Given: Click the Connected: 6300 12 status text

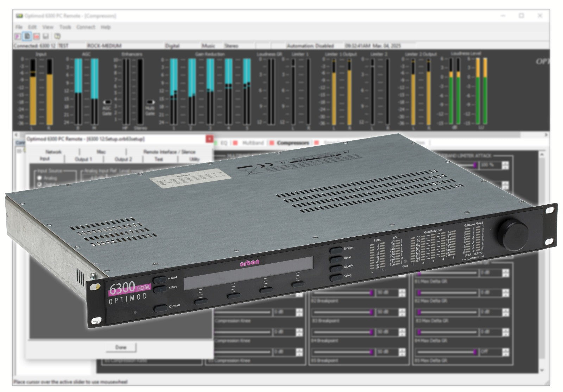Looking at the screenshot, I should [x=34, y=46].
